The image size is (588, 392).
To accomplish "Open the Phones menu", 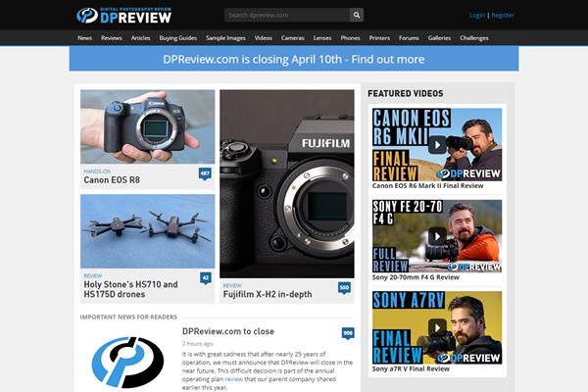I will click(x=350, y=38).
